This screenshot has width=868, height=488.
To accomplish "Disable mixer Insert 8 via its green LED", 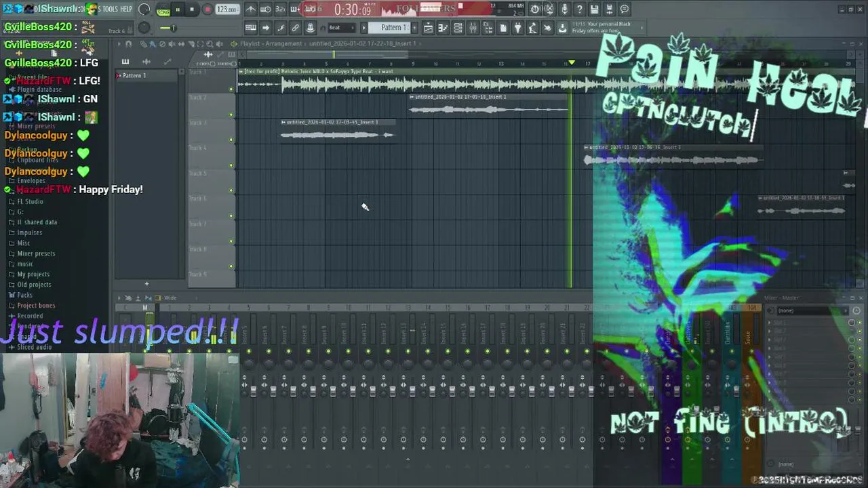I will 309,351.
